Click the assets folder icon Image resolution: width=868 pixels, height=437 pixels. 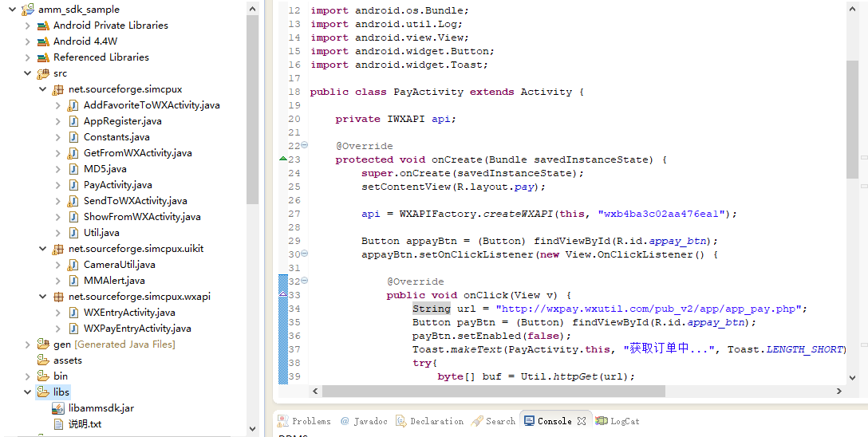43,360
